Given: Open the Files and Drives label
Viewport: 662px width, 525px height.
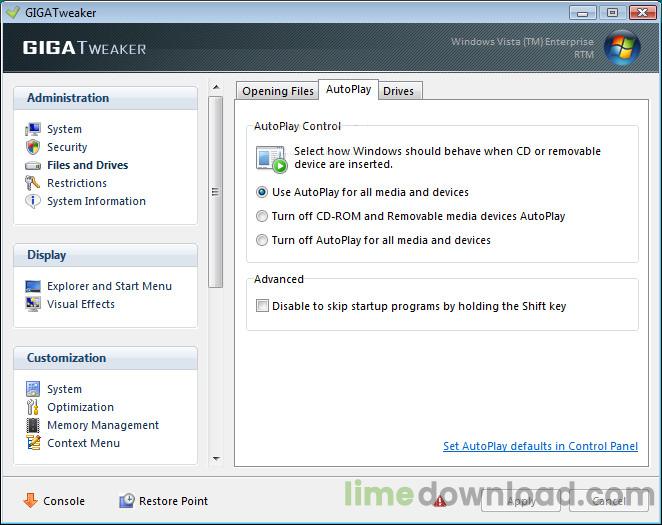Looking at the screenshot, I should pyautogui.click(x=87, y=165).
